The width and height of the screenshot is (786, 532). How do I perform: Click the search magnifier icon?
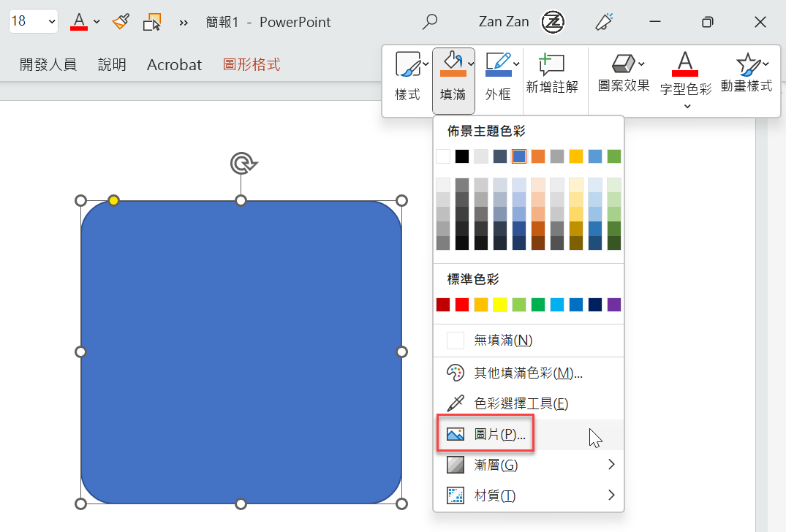(x=430, y=21)
